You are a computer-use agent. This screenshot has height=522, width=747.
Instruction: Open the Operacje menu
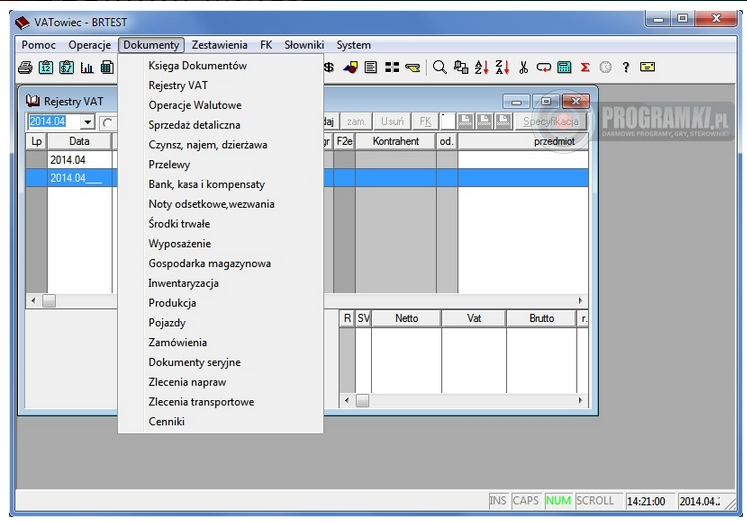90,45
